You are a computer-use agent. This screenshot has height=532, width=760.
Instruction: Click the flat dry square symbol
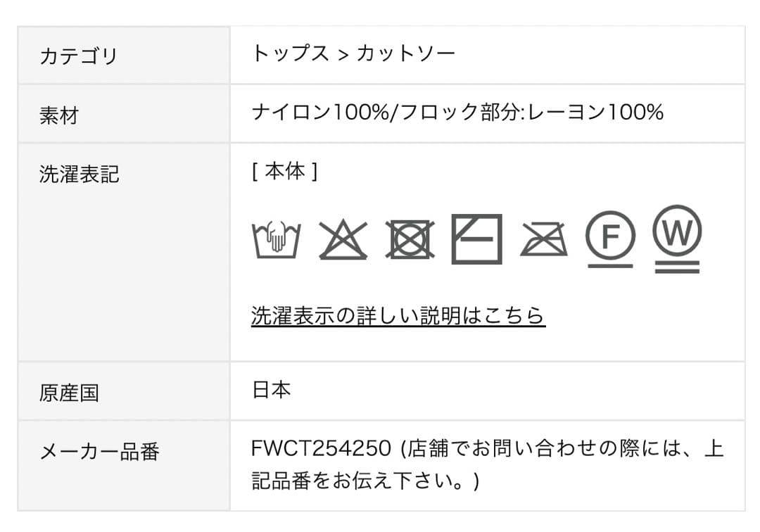pos(476,239)
